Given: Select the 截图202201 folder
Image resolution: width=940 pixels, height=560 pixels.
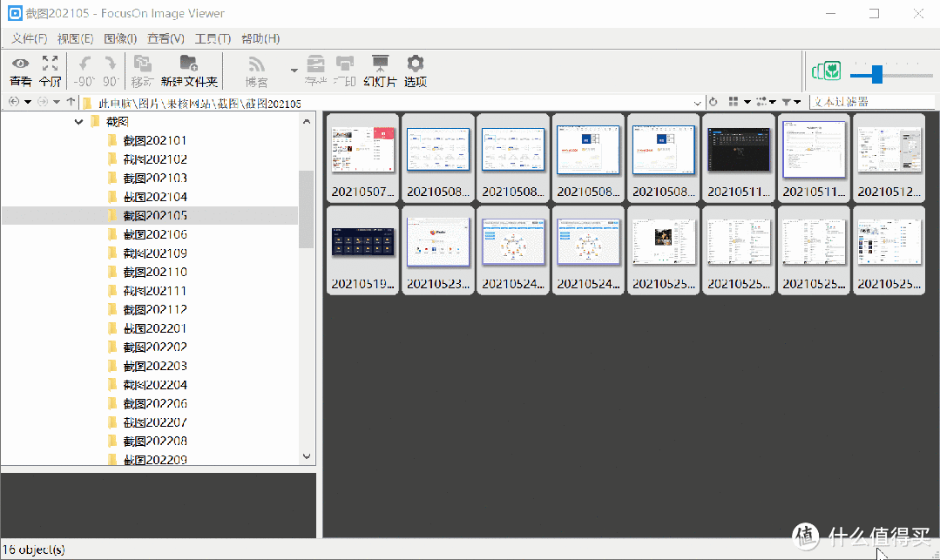Looking at the screenshot, I should coord(155,328).
